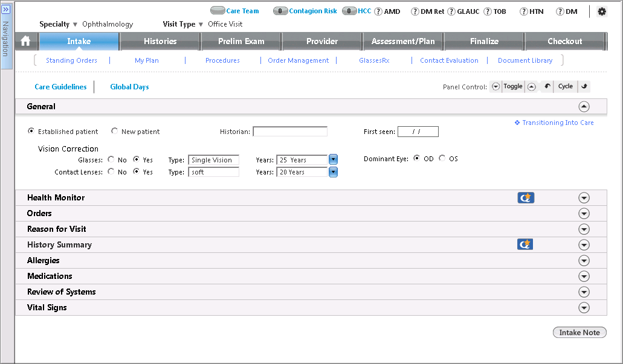Screen dimensions: 623x364
Task: Click the HTN question mark indicator
Action: [524, 11]
